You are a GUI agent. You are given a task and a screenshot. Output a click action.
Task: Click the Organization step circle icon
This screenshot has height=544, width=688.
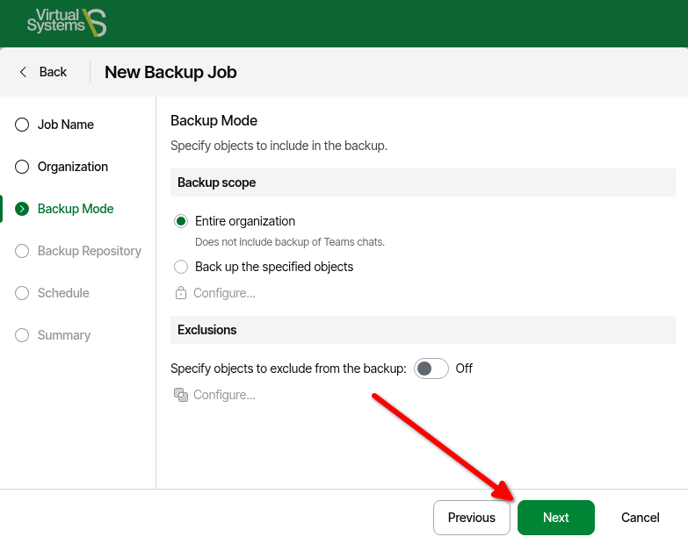22,167
